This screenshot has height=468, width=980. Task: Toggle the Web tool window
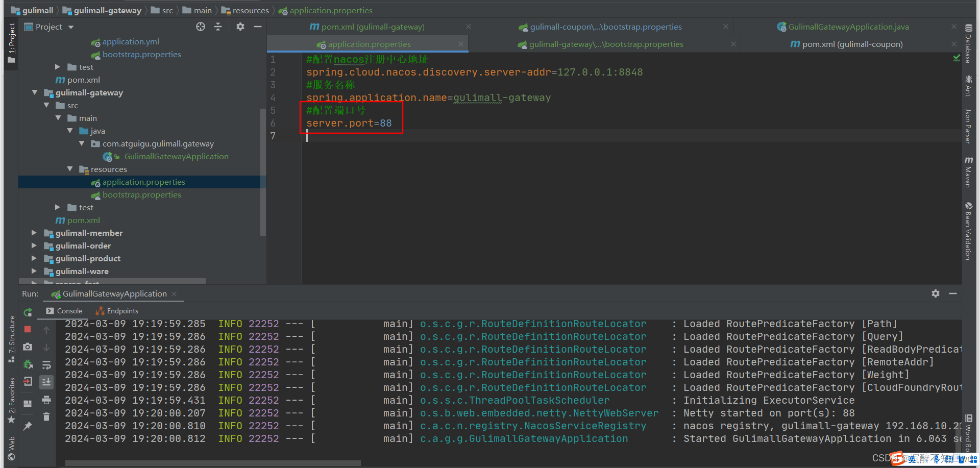pos(11,448)
